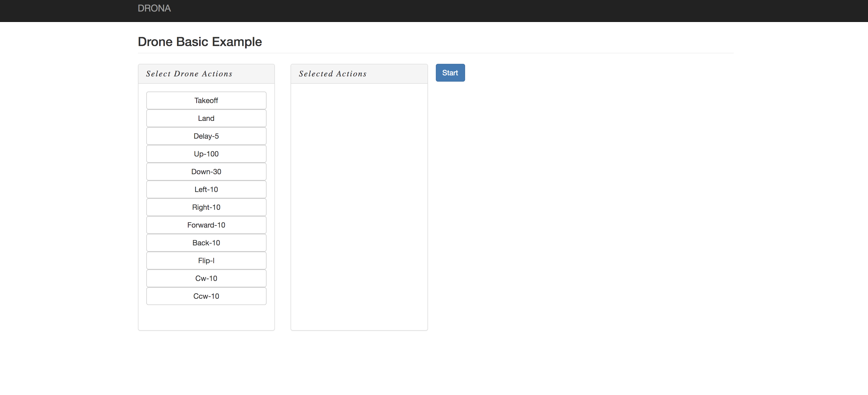Image resolution: width=868 pixels, height=395 pixels.
Task: Choose the Cw-10 rotation action
Action: click(x=206, y=278)
